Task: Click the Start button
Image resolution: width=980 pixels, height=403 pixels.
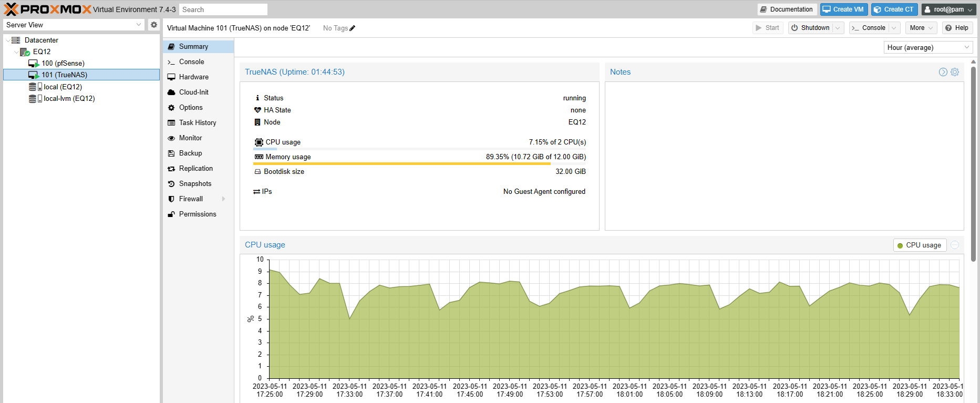Action: (x=768, y=28)
